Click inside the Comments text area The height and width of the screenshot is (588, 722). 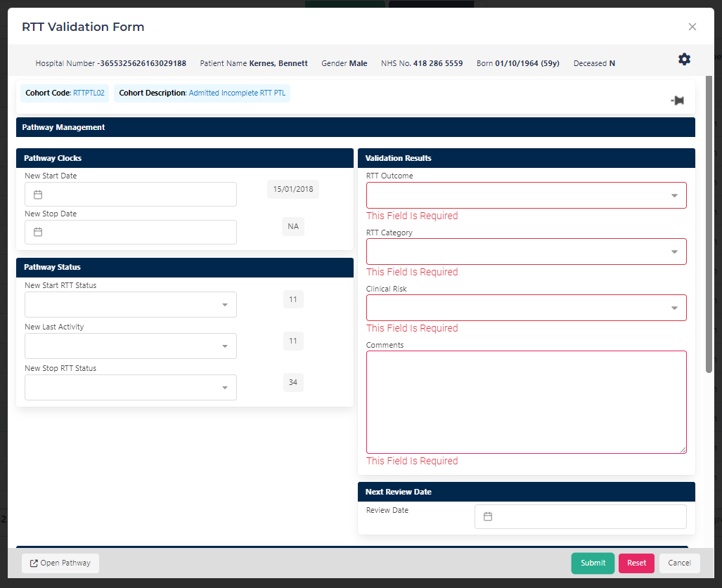coord(526,402)
